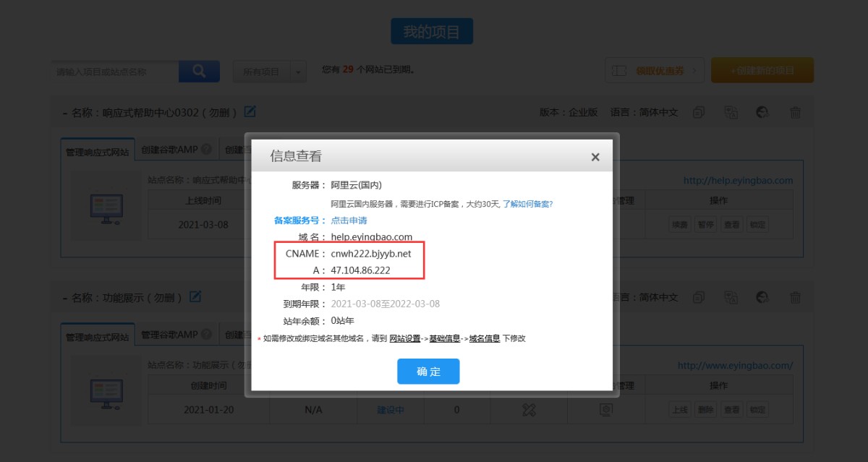Delete the 功能展示 project via trash icon

click(795, 298)
